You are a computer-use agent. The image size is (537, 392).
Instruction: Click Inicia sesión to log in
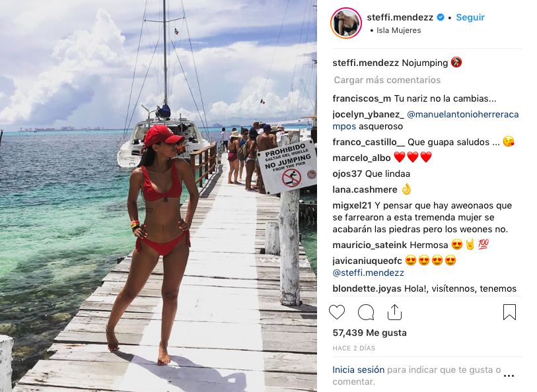tap(358, 370)
